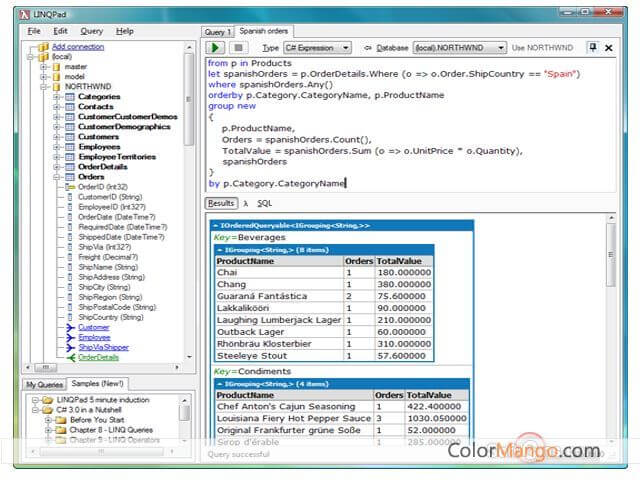Switch to the Spanish orders tab

coord(264,31)
